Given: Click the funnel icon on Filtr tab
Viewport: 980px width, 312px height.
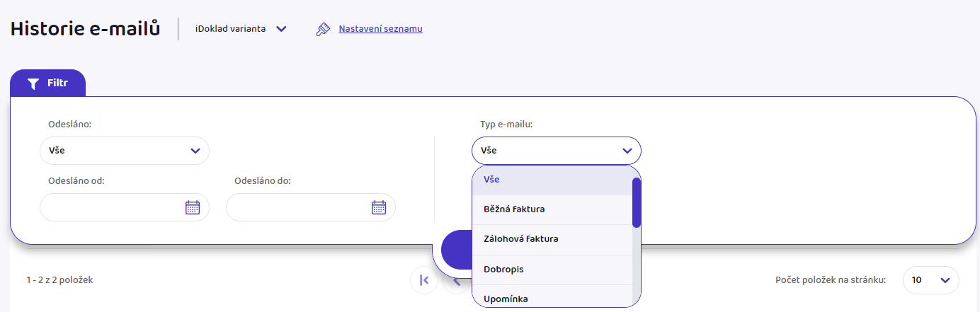Looking at the screenshot, I should pyautogui.click(x=33, y=83).
